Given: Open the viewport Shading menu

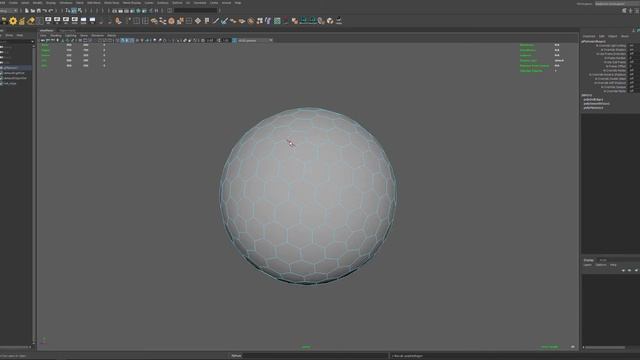Looking at the screenshot, I should coord(56,36).
